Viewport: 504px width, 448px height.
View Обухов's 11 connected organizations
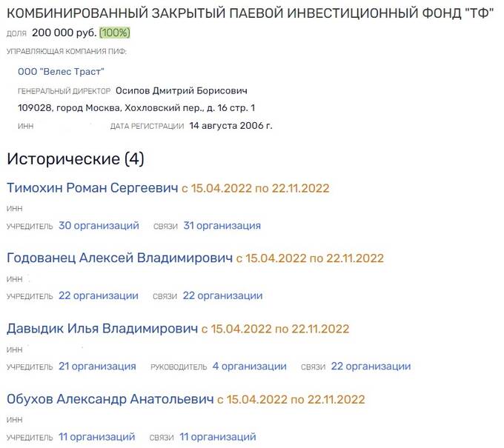point(217,437)
